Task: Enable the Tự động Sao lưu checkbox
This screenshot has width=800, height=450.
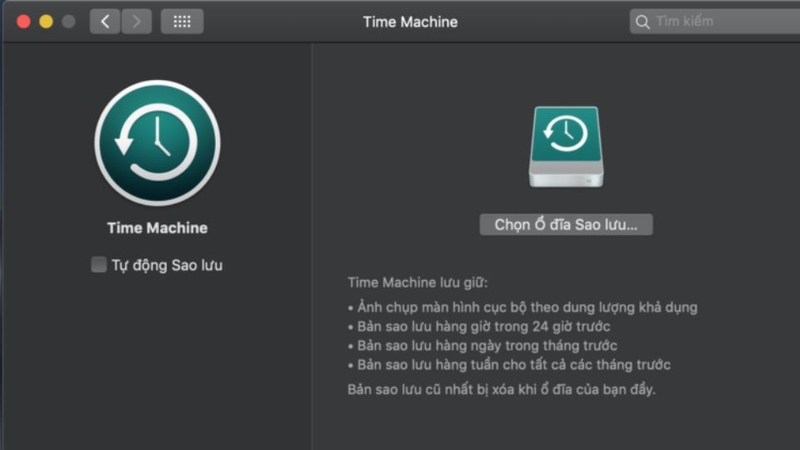Action: 98,265
